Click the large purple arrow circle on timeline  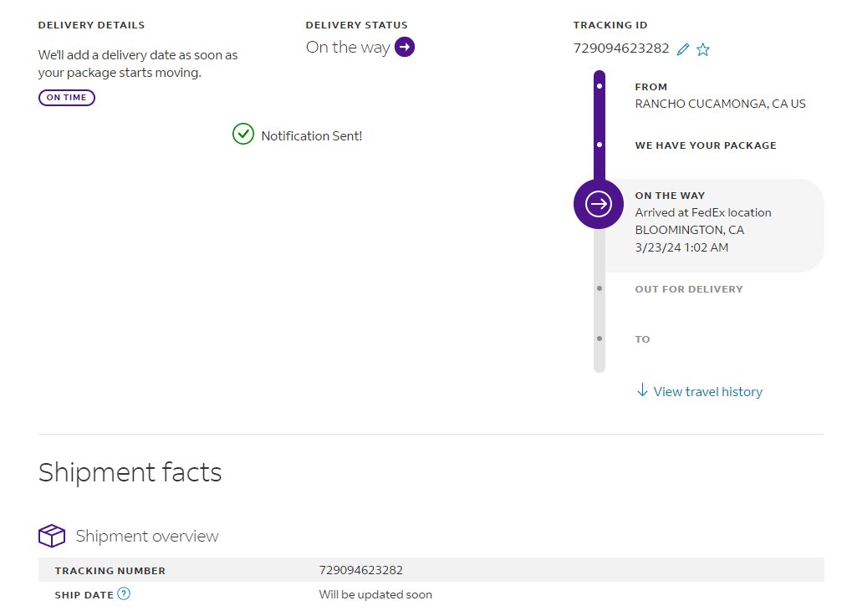tap(599, 204)
